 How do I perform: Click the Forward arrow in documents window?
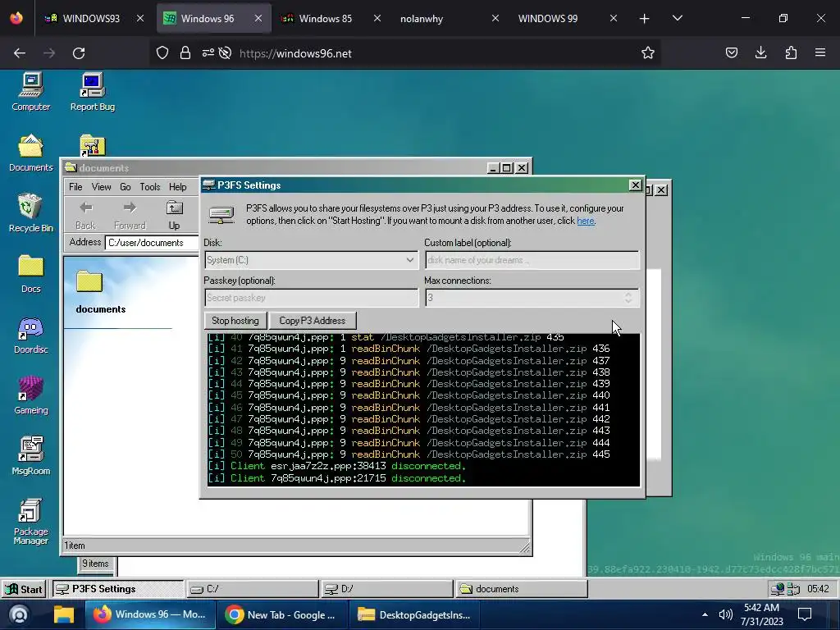tap(130, 216)
